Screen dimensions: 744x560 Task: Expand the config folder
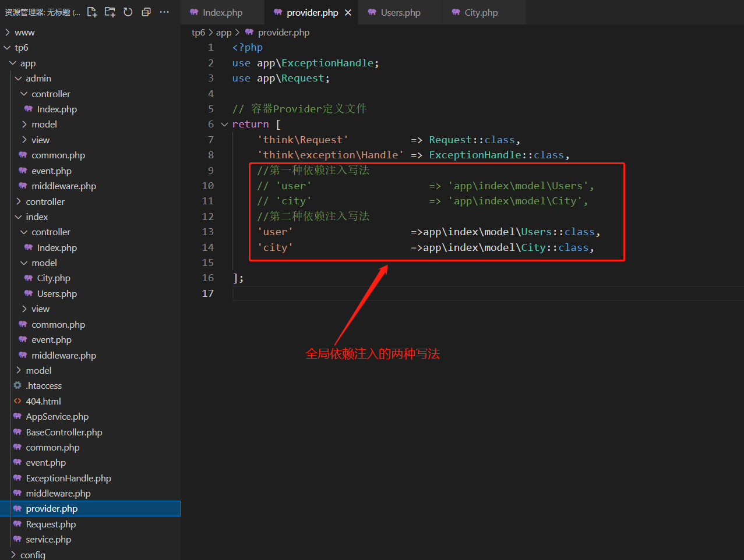pyautogui.click(x=13, y=555)
